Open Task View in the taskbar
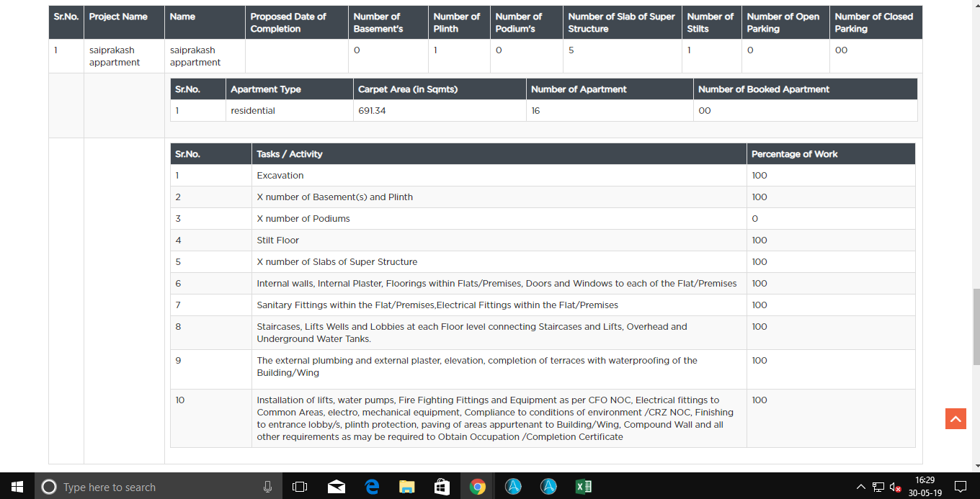This screenshot has width=980, height=499. click(300, 487)
